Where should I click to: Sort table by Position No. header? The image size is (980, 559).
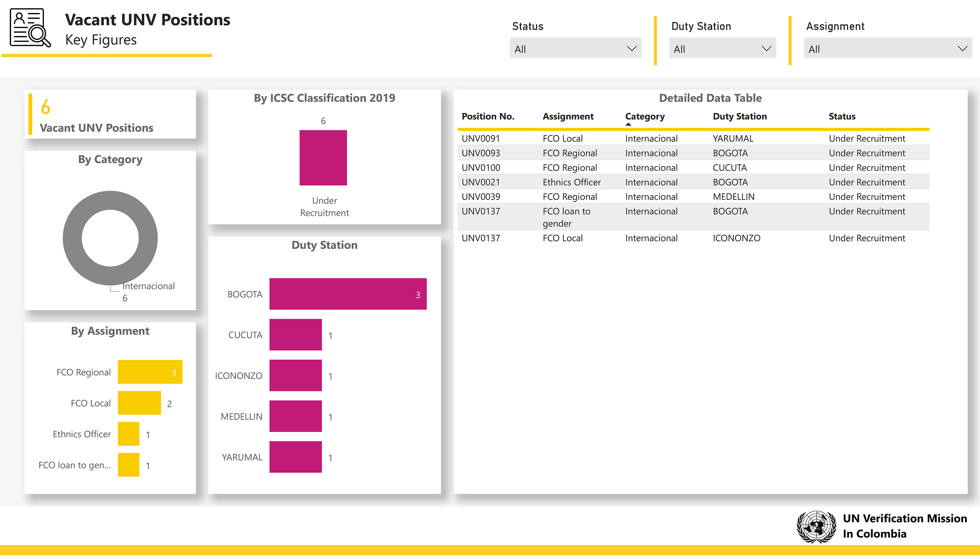(488, 116)
